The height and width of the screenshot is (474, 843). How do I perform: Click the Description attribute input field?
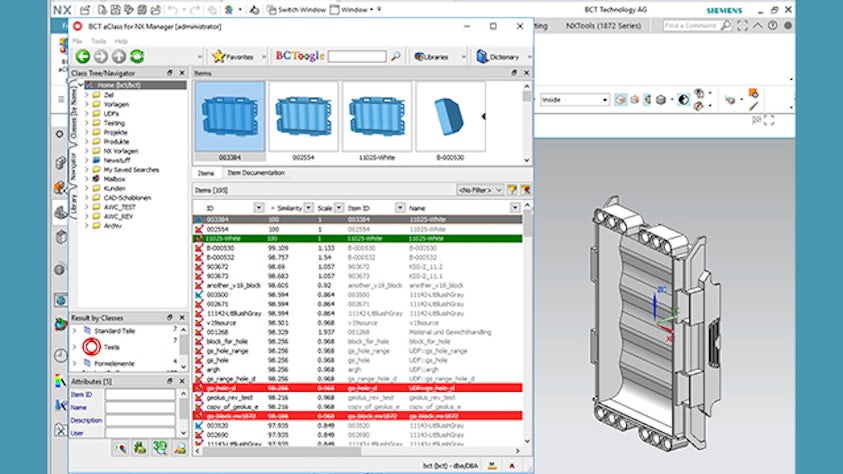(x=140, y=420)
